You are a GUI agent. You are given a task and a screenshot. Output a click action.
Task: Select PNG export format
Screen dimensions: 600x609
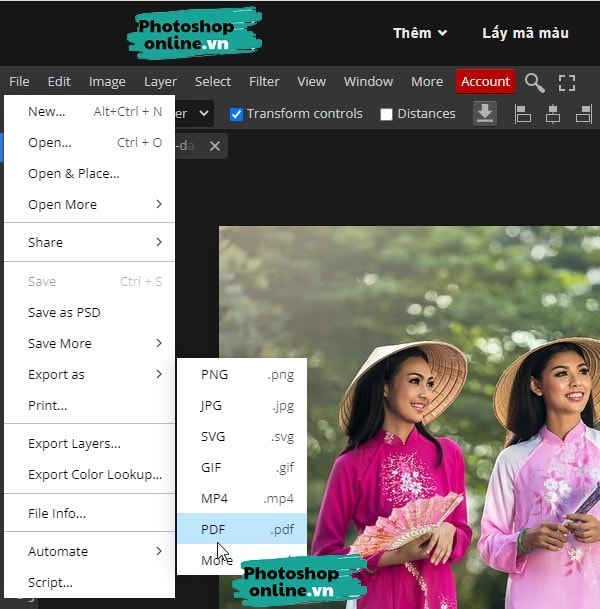[241, 375]
